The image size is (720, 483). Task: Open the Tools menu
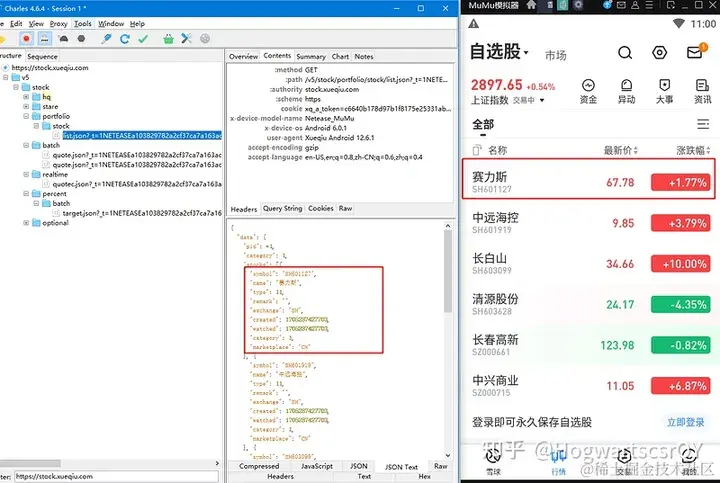click(83, 23)
